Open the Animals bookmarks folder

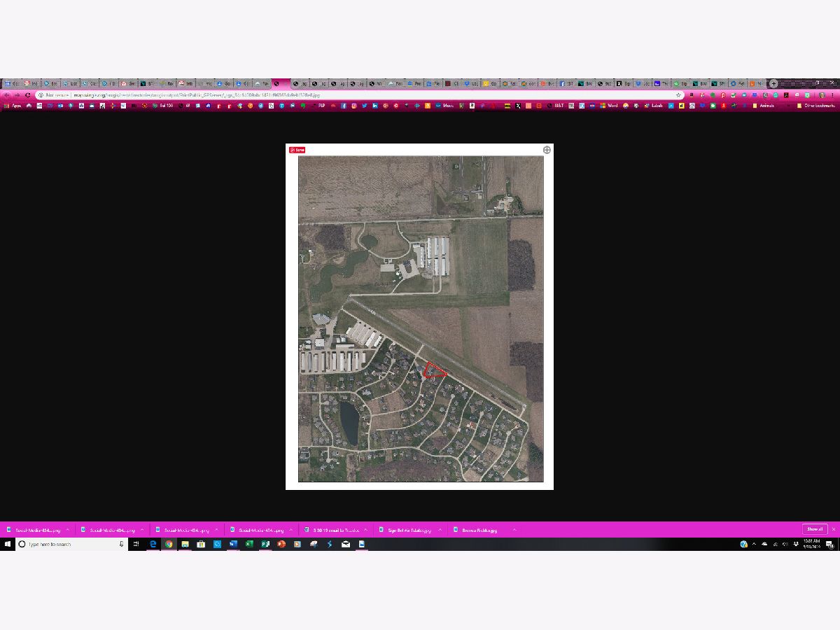click(763, 106)
